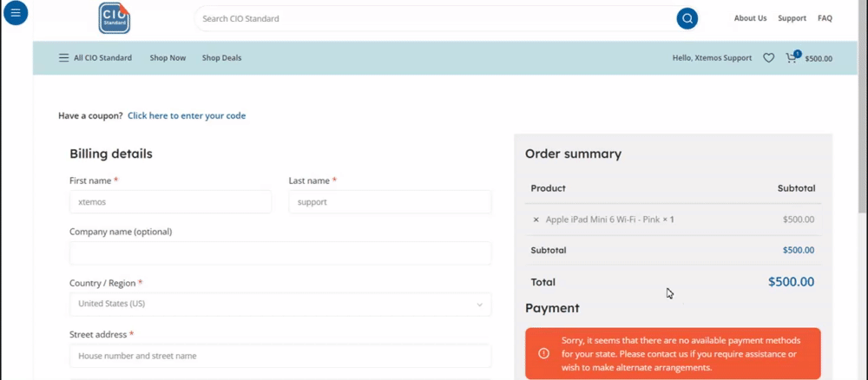Open the Country / Region dropdown

pos(280,305)
